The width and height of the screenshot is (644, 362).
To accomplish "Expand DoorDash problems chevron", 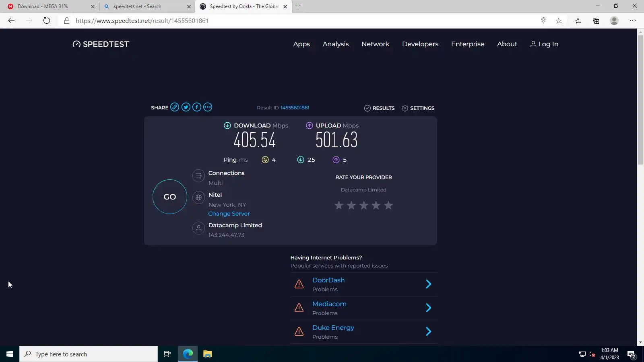I will (429, 284).
